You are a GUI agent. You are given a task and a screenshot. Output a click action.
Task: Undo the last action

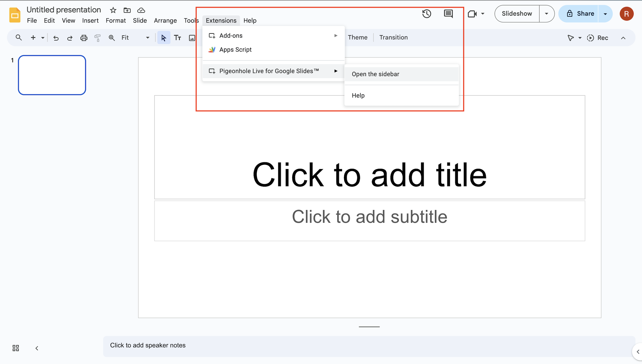56,38
